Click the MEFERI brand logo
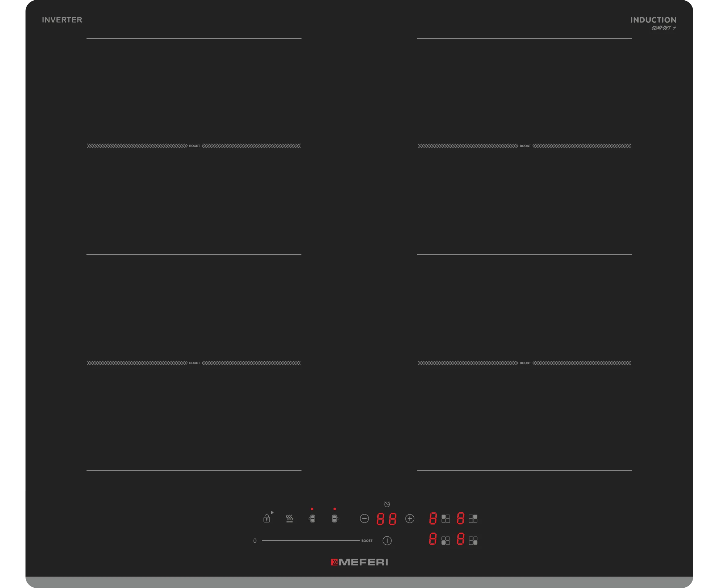The width and height of the screenshot is (719, 588). click(x=359, y=562)
